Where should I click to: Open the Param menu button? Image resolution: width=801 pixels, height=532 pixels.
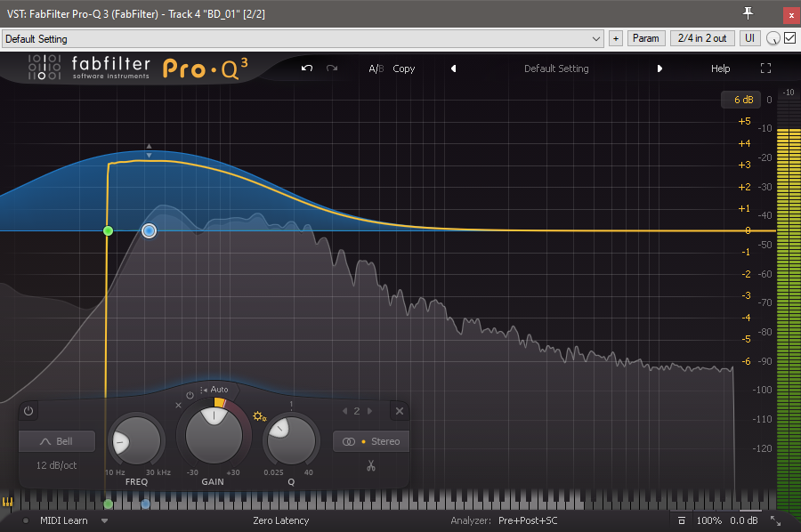click(646, 38)
